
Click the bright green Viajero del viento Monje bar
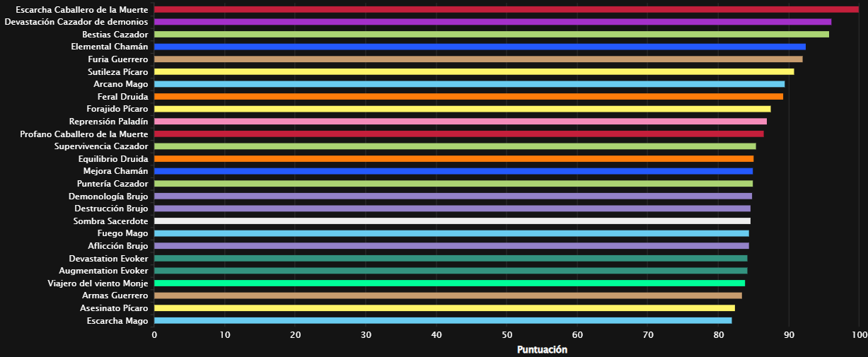pos(449,283)
